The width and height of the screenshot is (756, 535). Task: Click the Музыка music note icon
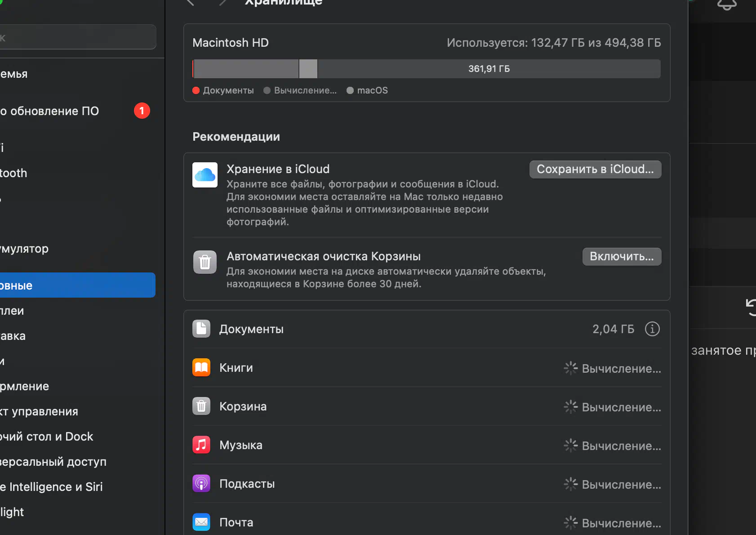(x=201, y=445)
